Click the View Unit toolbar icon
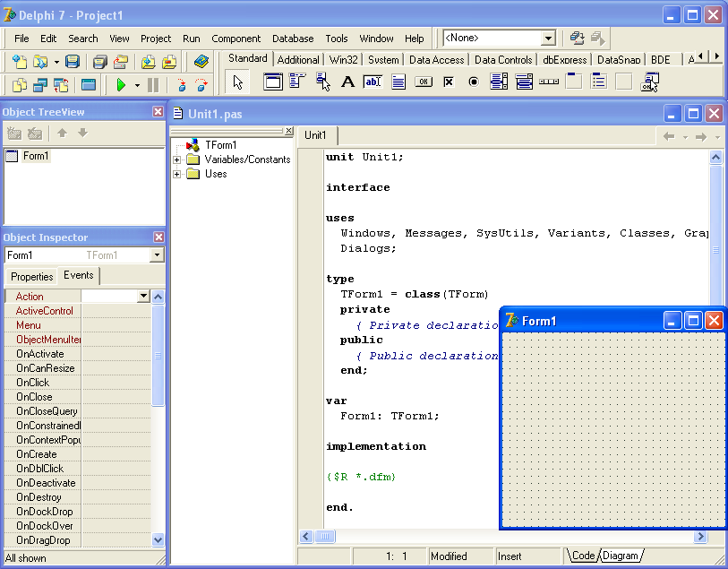 tap(20, 85)
